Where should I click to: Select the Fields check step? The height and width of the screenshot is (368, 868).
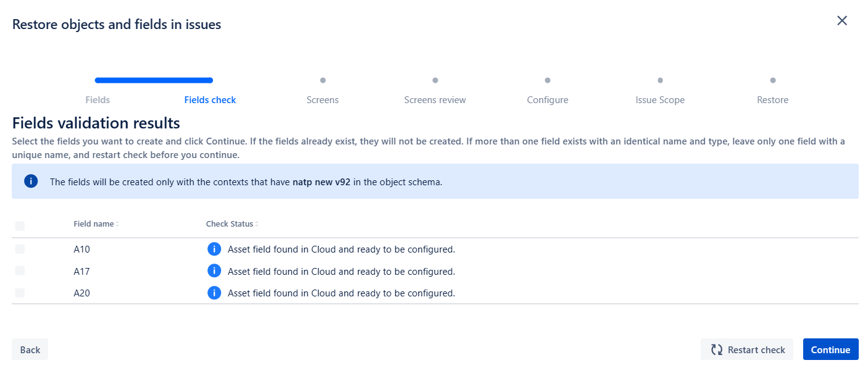(x=210, y=100)
